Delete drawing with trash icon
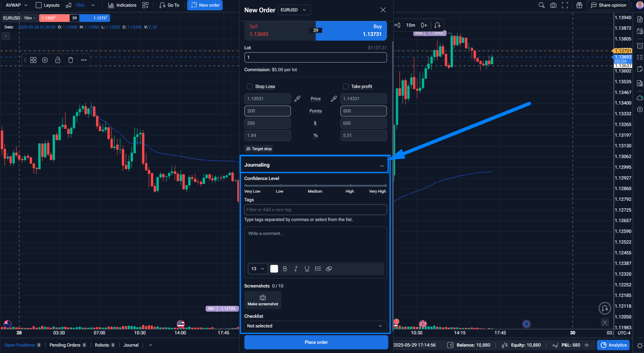This screenshot has width=644, height=353. (x=71, y=60)
